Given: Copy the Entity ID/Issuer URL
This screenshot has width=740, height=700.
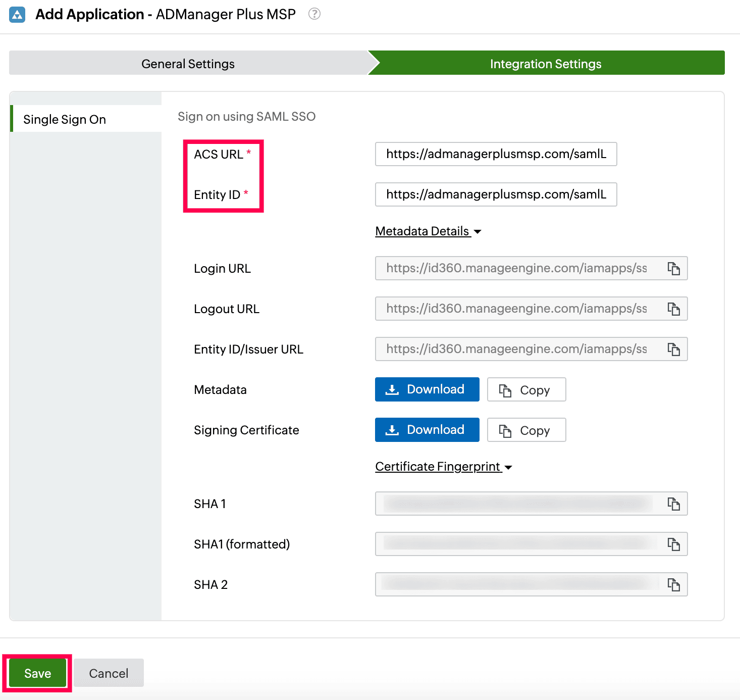Looking at the screenshot, I should 674,349.
